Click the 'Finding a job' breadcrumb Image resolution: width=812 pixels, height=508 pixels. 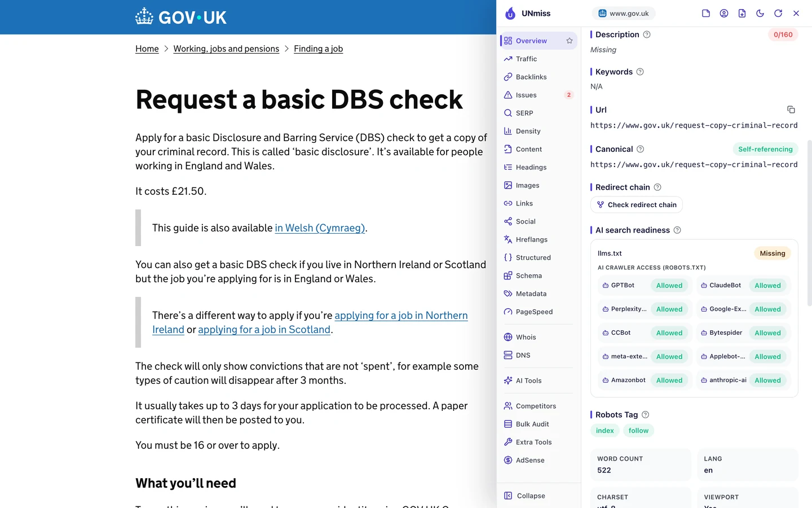[x=318, y=49]
